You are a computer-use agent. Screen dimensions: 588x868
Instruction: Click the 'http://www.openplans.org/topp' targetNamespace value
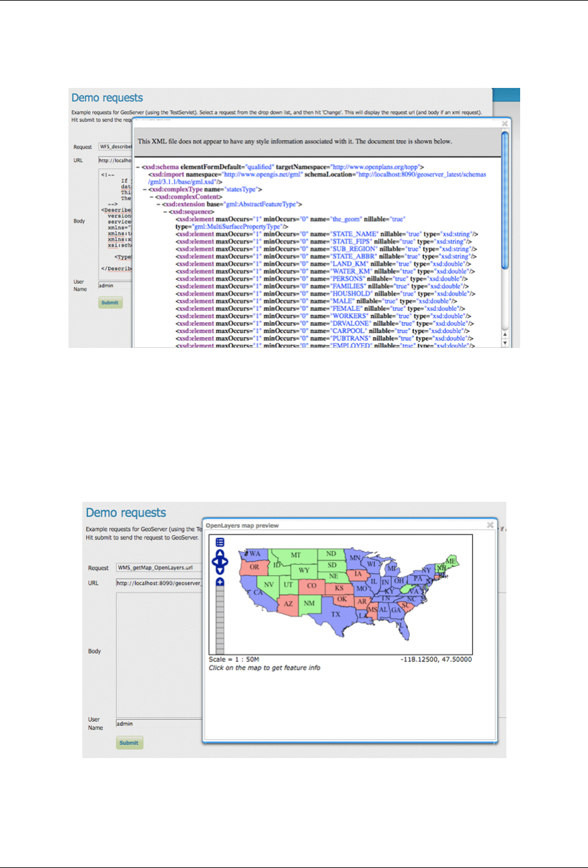pos(375,167)
